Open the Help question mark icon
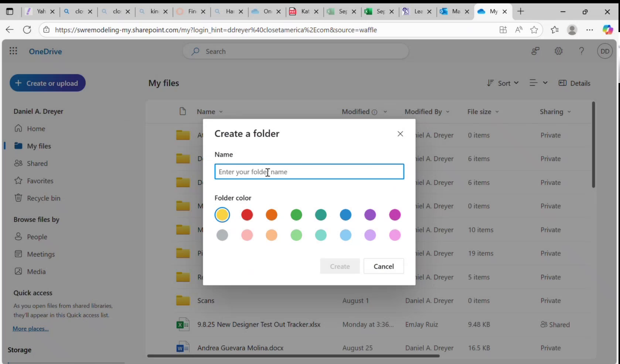Viewport: 620px width, 364px height. (582, 51)
